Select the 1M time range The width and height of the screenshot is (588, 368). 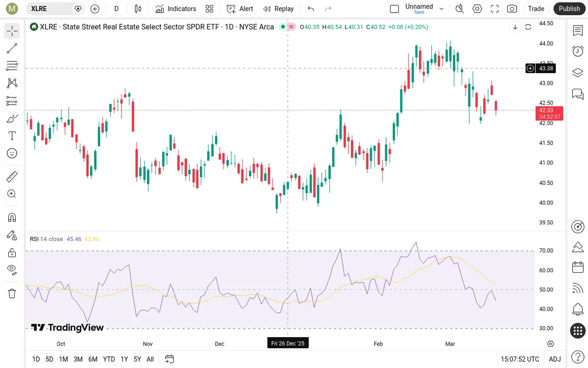tap(63, 359)
